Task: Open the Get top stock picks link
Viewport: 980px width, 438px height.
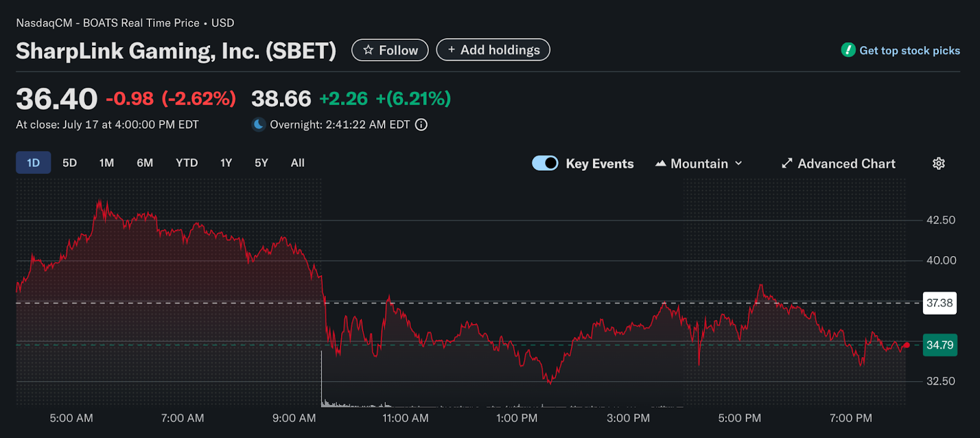Action: coord(910,51)
